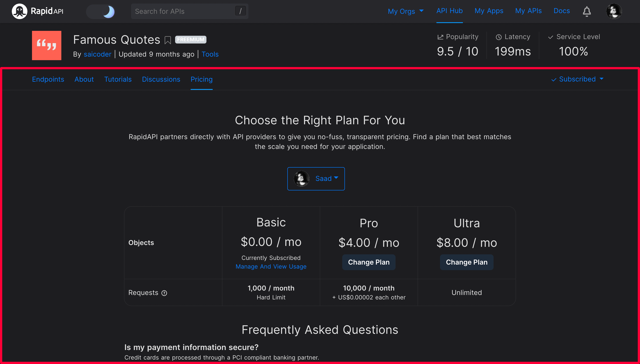640x364 pixels.
Task: Open Manage And View Usage link
Action: 271,267
